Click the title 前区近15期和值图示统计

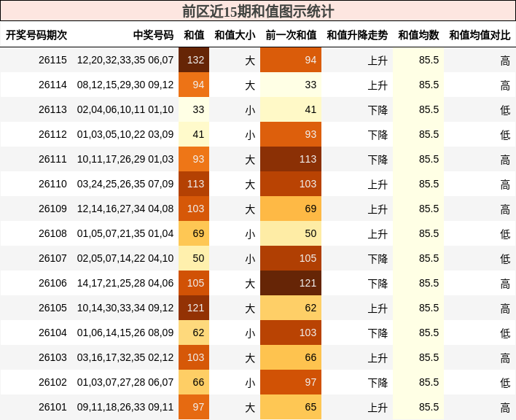[258, 12]
